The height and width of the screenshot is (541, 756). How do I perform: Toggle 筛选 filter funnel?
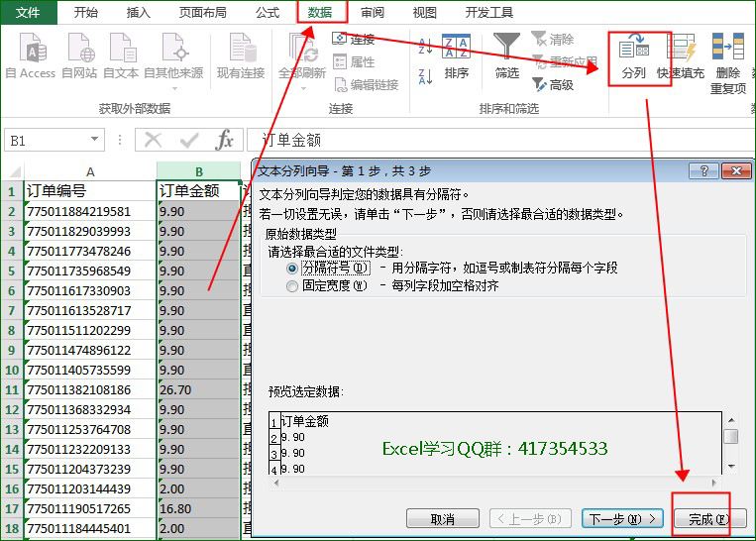506,55
